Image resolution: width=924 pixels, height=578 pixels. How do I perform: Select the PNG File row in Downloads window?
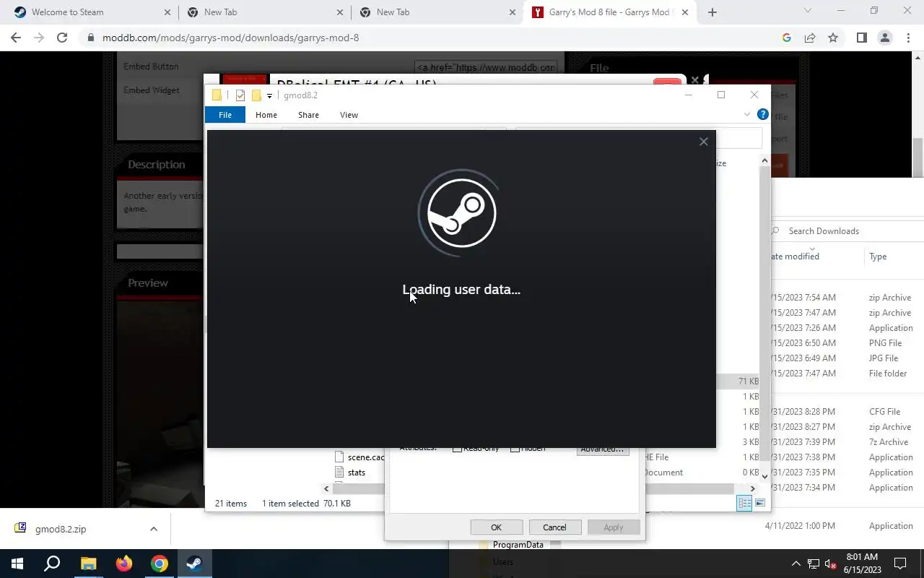click(847, 343)
